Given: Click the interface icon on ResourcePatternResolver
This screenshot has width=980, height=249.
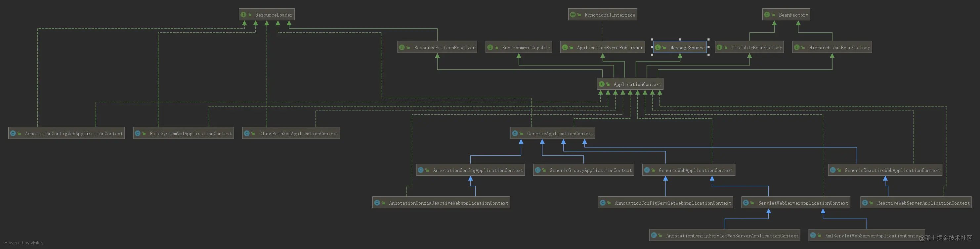Looking at the screenshot, I should [x=402, y=47].
